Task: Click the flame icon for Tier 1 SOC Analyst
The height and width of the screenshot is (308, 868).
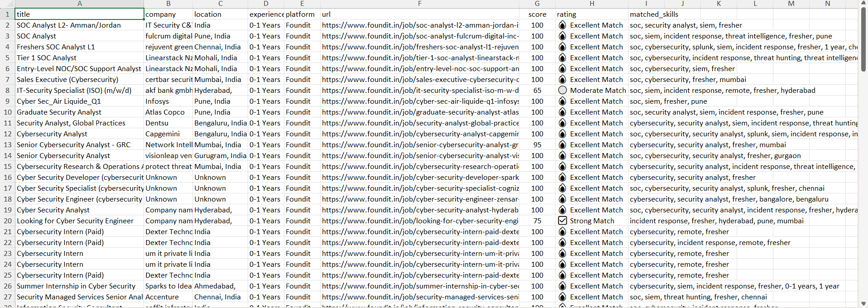Action: 562,58
